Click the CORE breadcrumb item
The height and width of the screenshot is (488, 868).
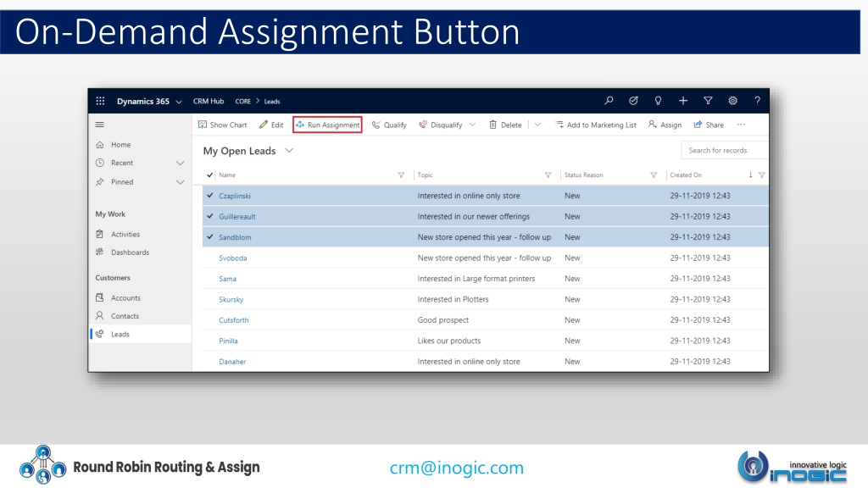pos(243,102)
